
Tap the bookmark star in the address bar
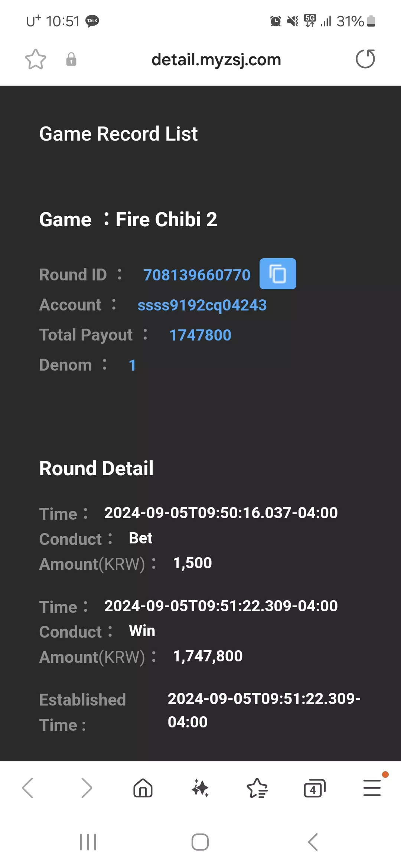[36, 59]
